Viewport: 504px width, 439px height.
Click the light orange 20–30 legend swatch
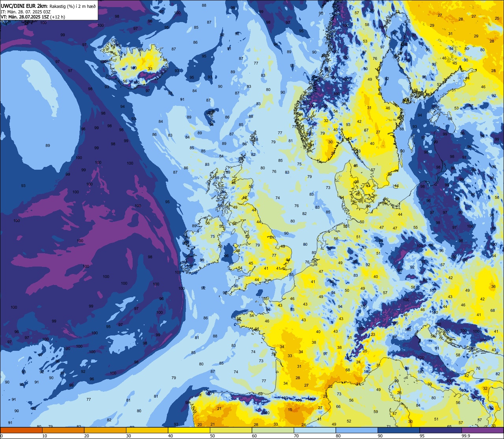[x=105, y=430]
